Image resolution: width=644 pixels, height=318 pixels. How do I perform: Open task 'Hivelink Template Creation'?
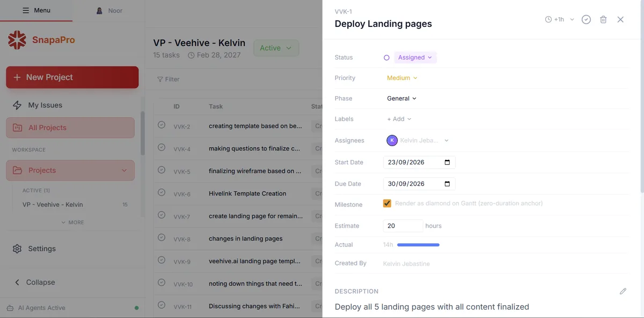click(x=247, y=193)
